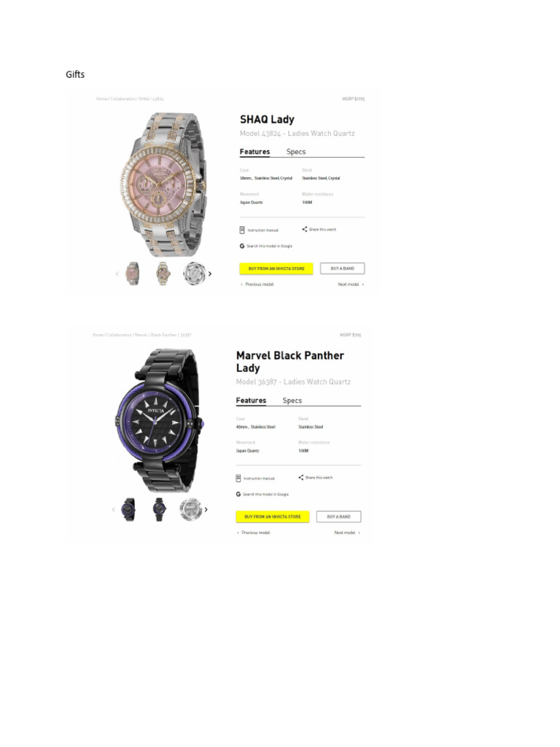The image size is (560, 747).
Task: Open Specs tab for Marvel Black Panther Lady
Action: [292, 400]
